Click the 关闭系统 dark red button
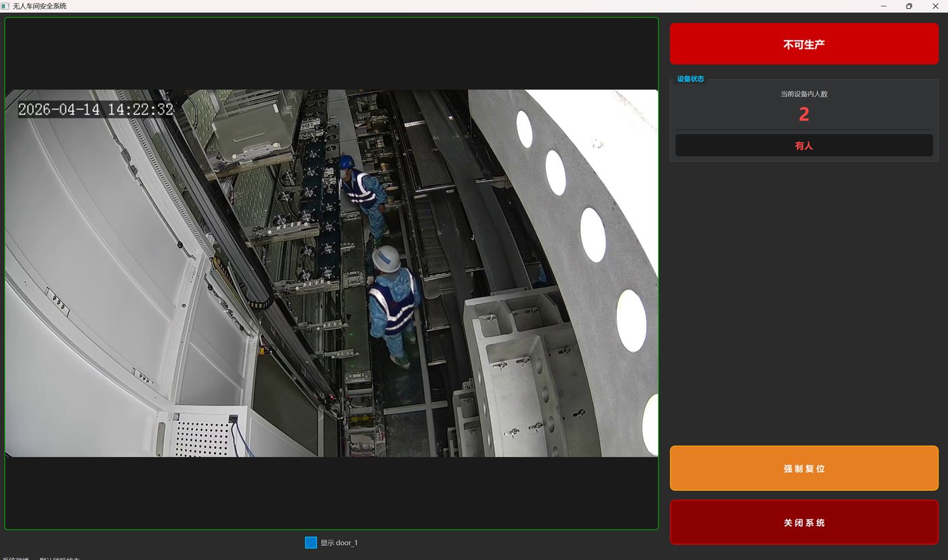 point(804,522)
